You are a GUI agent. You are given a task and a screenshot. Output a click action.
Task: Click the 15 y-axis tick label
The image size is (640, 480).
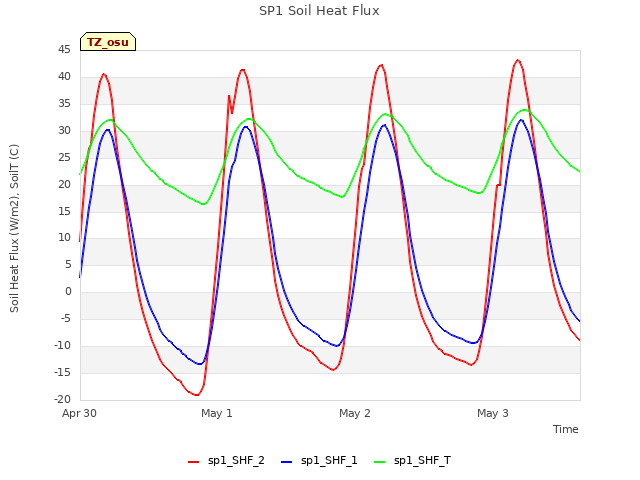[x=64, y=211]
